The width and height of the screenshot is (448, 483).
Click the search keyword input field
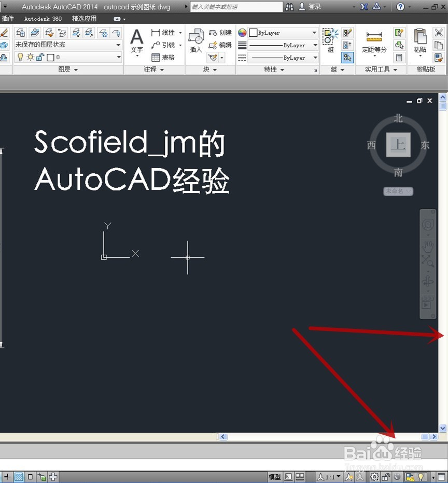[236, 6]
